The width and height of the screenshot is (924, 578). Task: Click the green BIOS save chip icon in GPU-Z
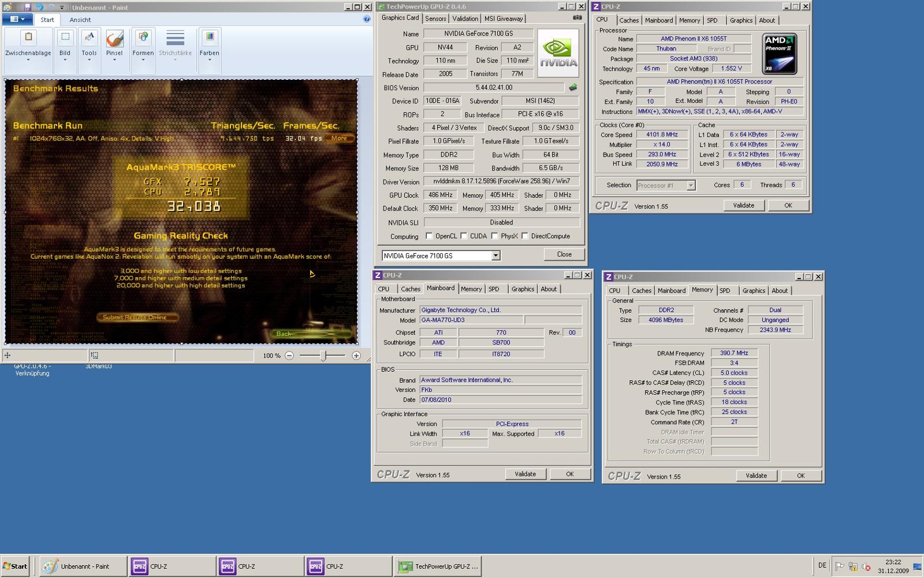tap(573, 88)
